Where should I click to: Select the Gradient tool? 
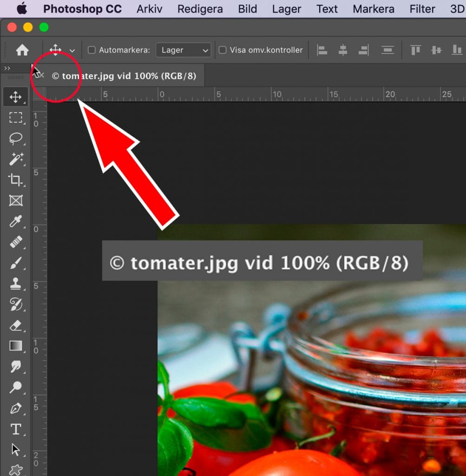click(15, 346)
